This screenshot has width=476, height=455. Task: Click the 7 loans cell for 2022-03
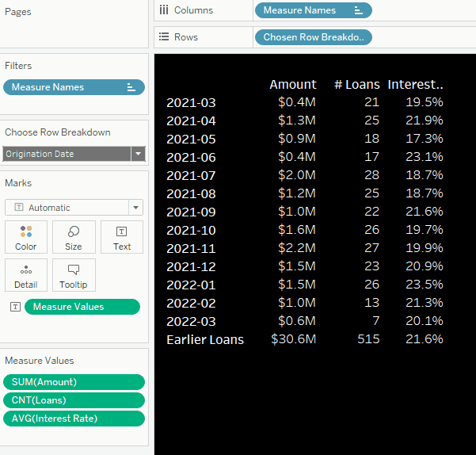pos(376,321)
